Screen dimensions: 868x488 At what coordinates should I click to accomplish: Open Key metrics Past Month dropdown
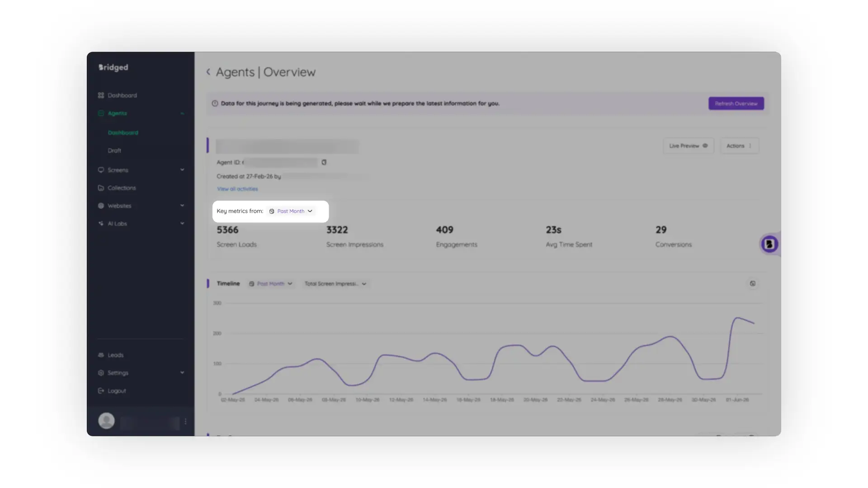coord(291,211)
